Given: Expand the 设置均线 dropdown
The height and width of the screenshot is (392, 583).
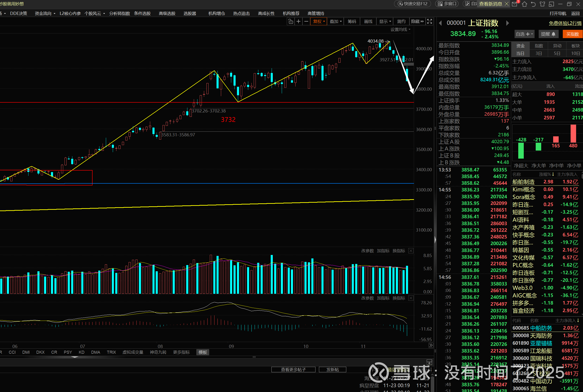Looking at the screenshot, I should tap(400, 30).
